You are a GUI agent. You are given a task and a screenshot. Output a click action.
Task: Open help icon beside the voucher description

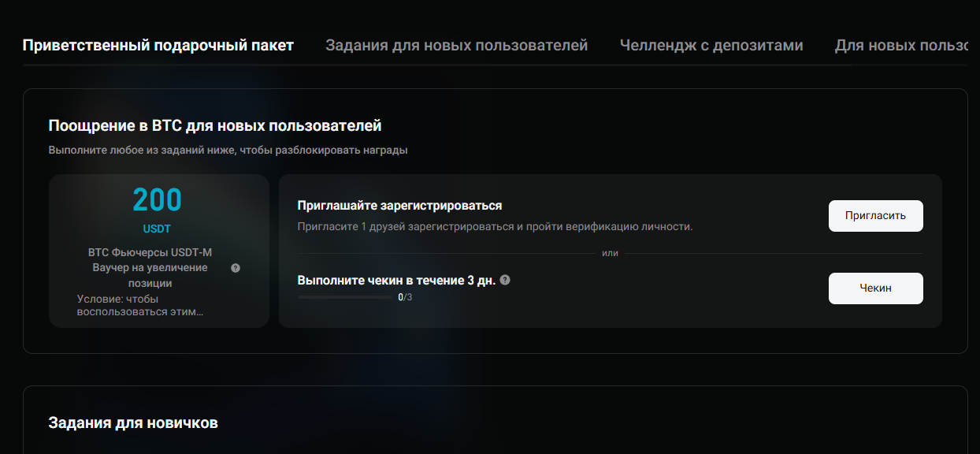point(236,268)
